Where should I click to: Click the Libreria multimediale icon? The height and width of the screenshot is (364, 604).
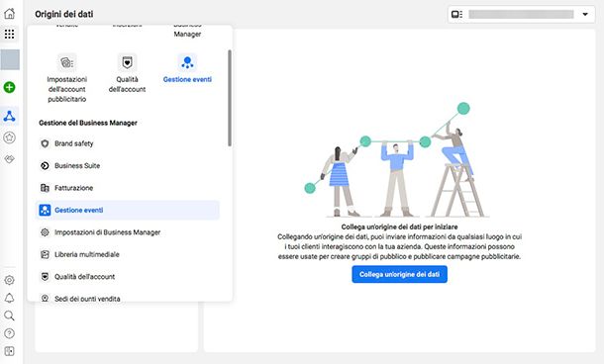[x=45, y=254]
